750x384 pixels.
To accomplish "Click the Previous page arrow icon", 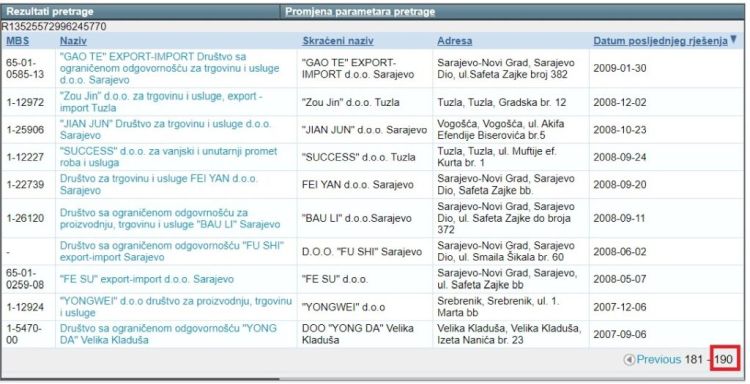I will click(x=629, y=360).
